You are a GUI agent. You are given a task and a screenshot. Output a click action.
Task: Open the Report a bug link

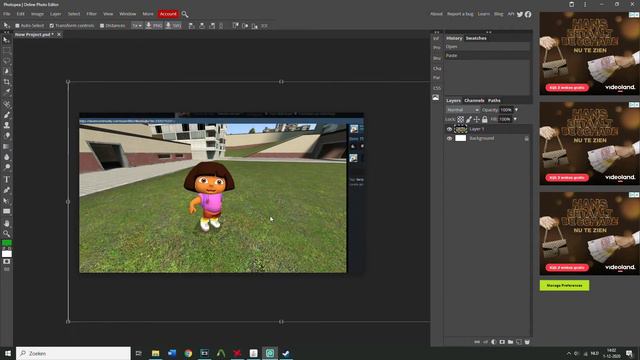(460, 14)
